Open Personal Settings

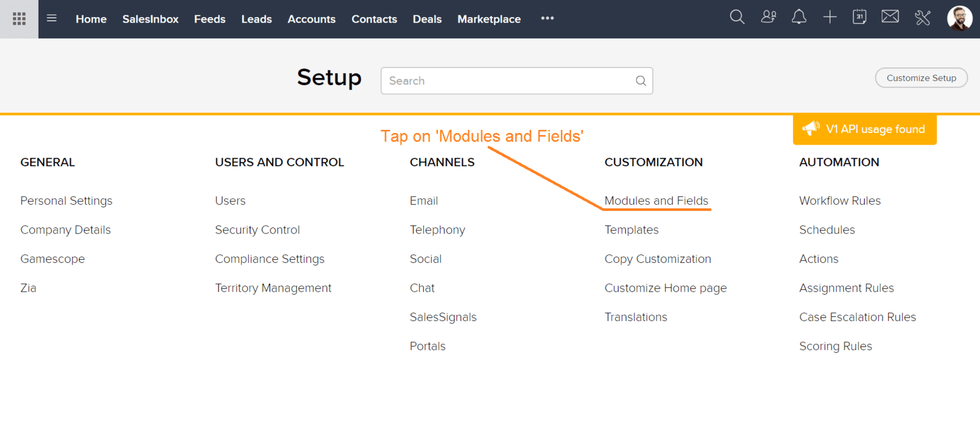coord(67,201)
